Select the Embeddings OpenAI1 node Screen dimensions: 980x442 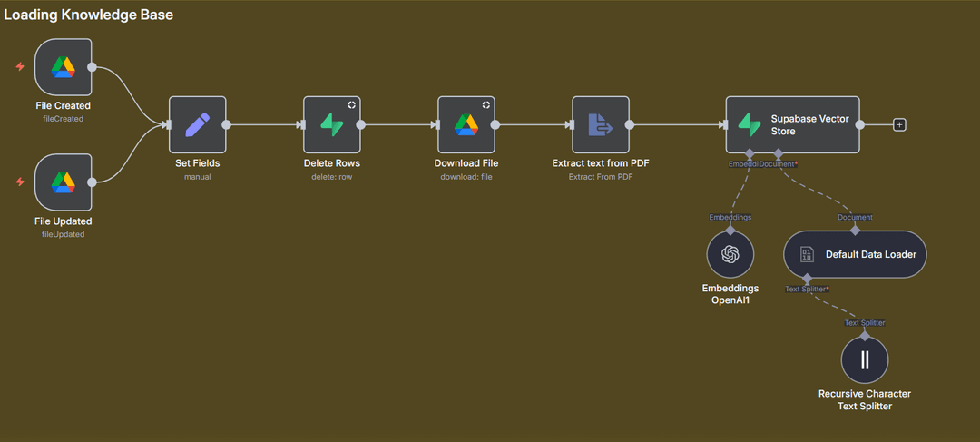point(730,255)
